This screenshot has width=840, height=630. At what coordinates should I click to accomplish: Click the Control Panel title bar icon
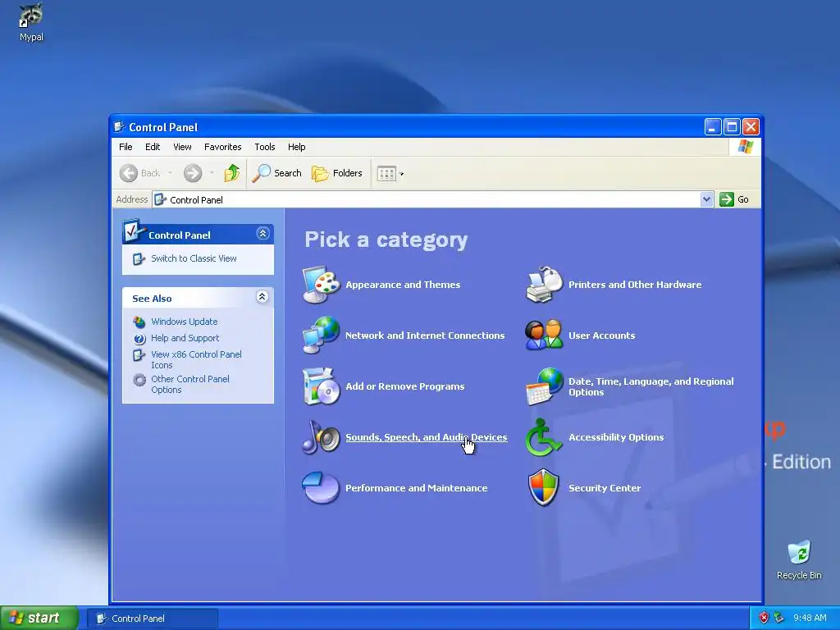[x=119, y=127]
